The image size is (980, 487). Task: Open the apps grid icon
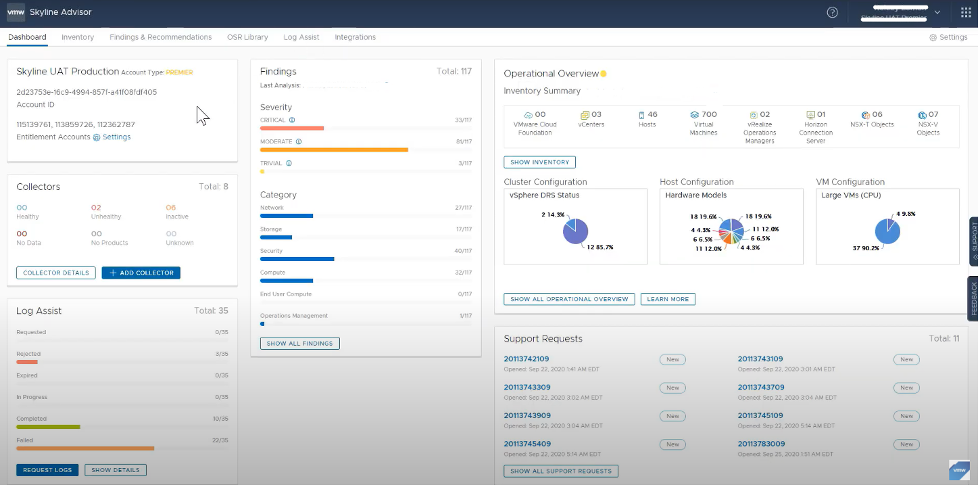[x=966, y=12]
